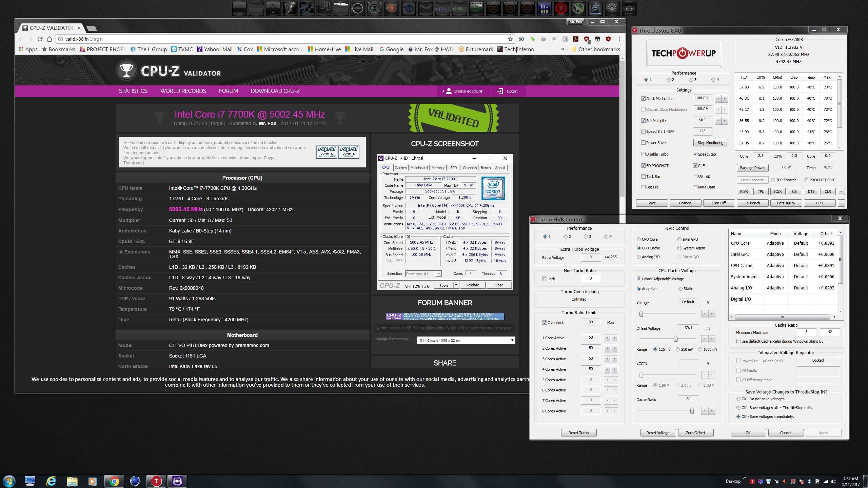
Task: Open the Tools dropdown arrow in CPU-Z
Action: tap(456, 285)
